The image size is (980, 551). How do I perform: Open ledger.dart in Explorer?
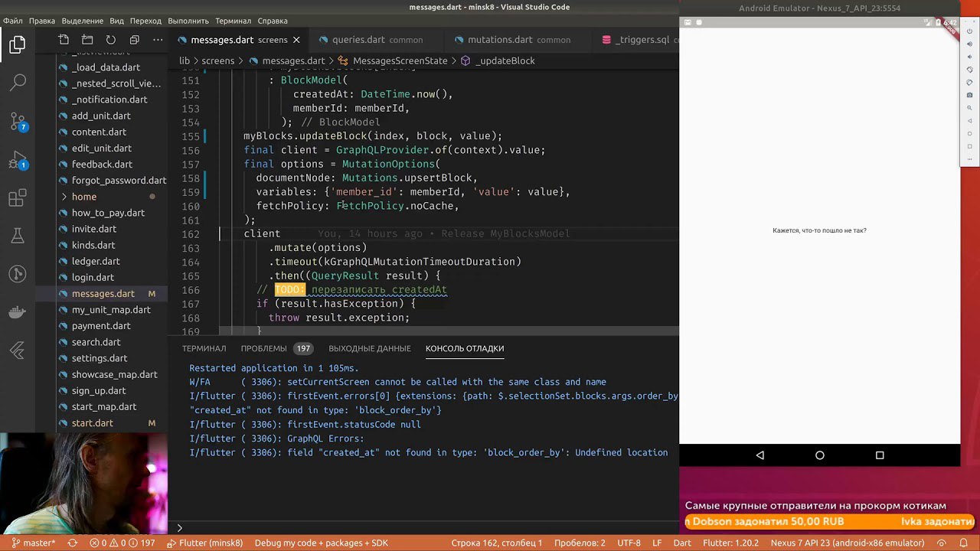point(96,262)
